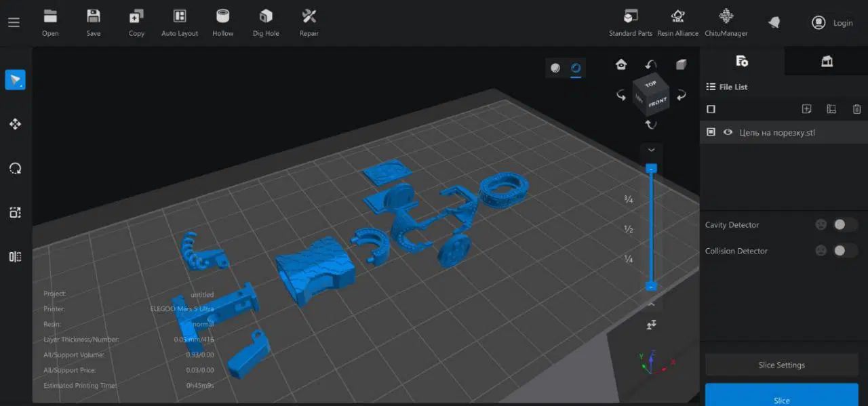Click the TOP face of view cube
The width and height of the screenshot is (868, 406).
[x=651, y=85]
